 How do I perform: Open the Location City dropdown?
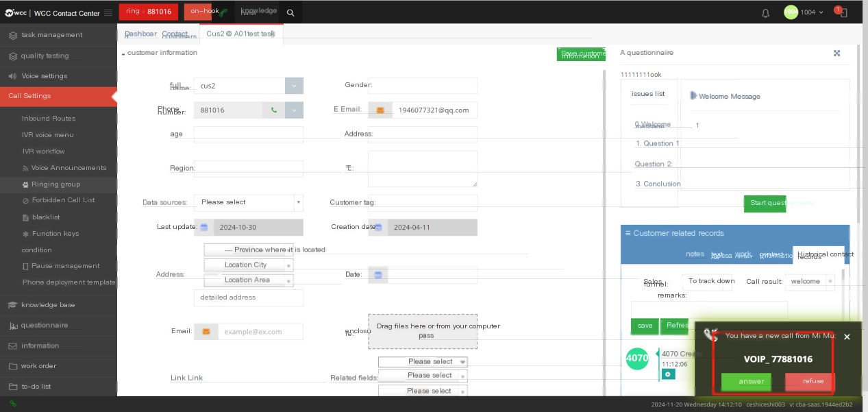pyautogui.click(x=249, y=265)
